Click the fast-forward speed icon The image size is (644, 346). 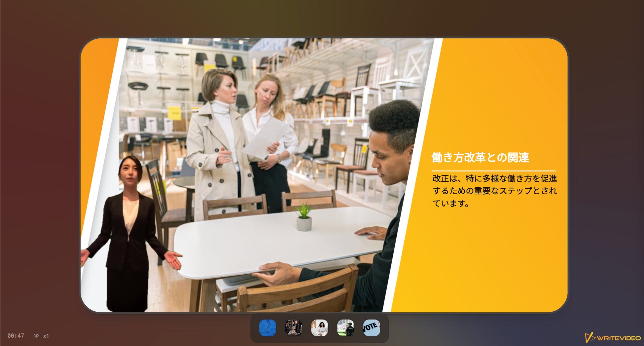pyautogui.click(x=36, y=336)
